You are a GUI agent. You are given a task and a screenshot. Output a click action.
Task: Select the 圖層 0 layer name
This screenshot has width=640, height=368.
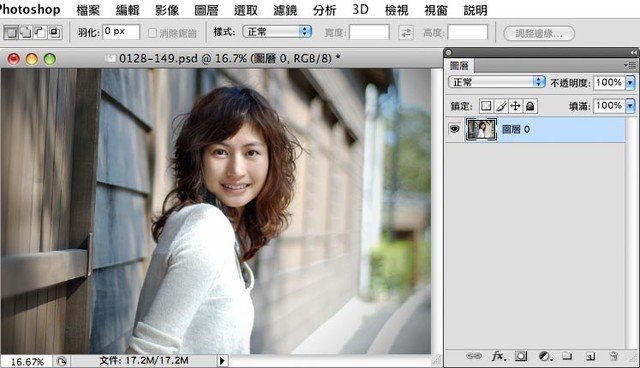pyautogui.click(x=516, y=129)
